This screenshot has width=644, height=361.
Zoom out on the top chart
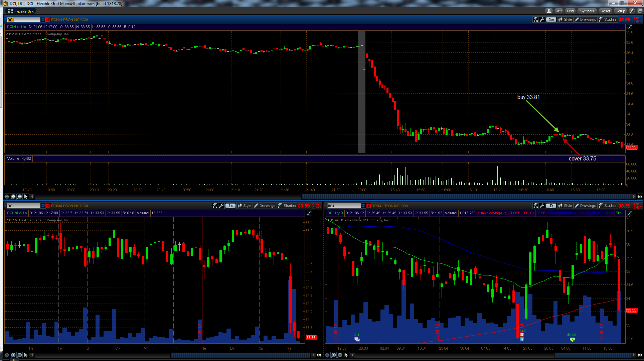19,197
